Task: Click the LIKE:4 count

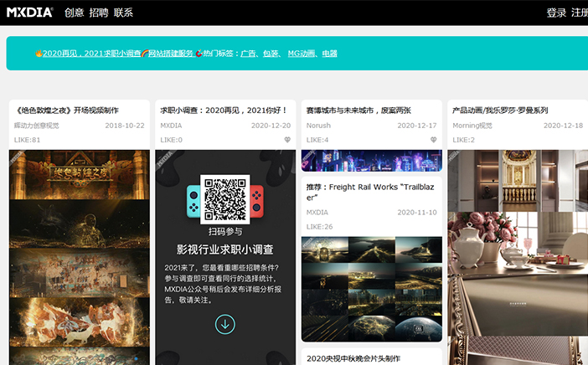Action: point(317,140)
